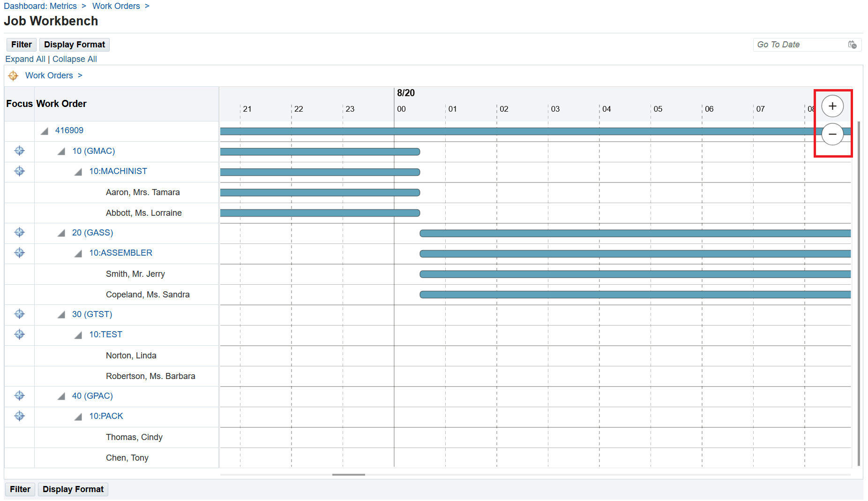The height and width of the screenshot is (501, 868).
Task: Open the Go To Date calendar picker
Action: coord(852,45)
